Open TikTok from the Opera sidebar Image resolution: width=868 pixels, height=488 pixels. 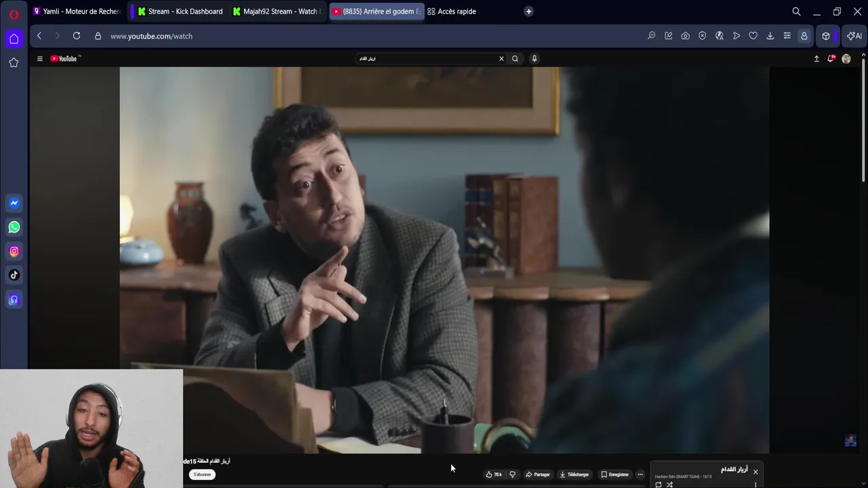click(x=14, y=275)
